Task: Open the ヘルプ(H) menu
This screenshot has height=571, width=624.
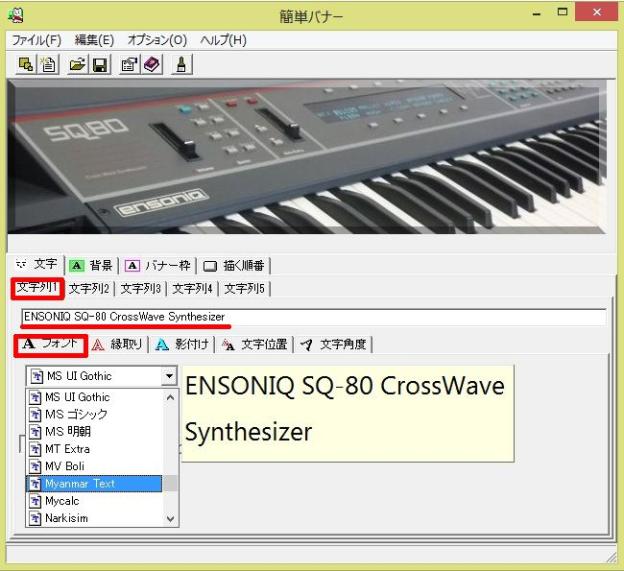Action: click(x=223, y=40)
